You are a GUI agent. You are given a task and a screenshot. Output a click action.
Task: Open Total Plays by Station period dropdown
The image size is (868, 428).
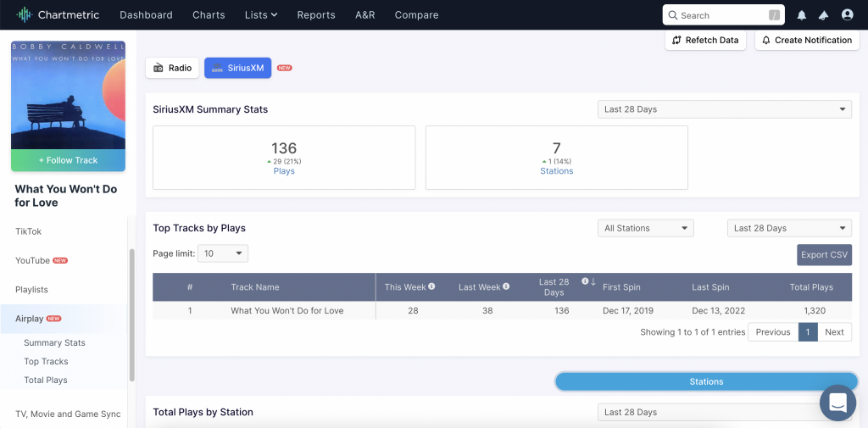[x=725, y=412]
